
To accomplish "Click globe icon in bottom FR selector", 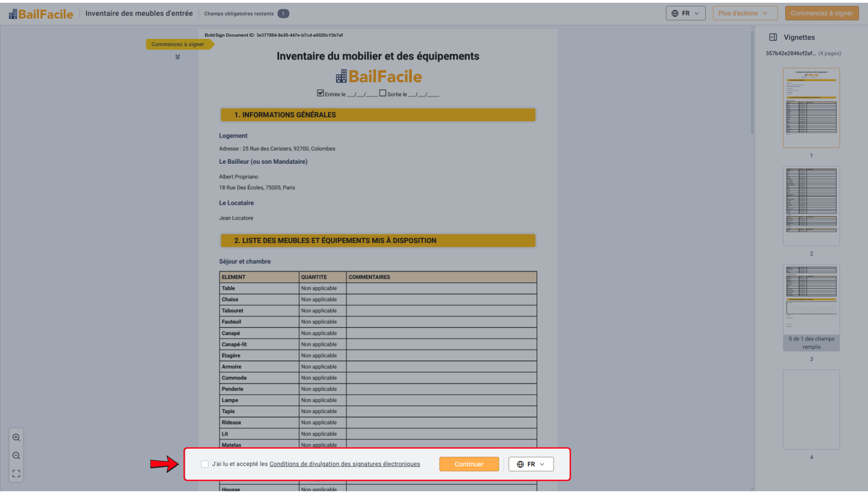I will (520, 464).
